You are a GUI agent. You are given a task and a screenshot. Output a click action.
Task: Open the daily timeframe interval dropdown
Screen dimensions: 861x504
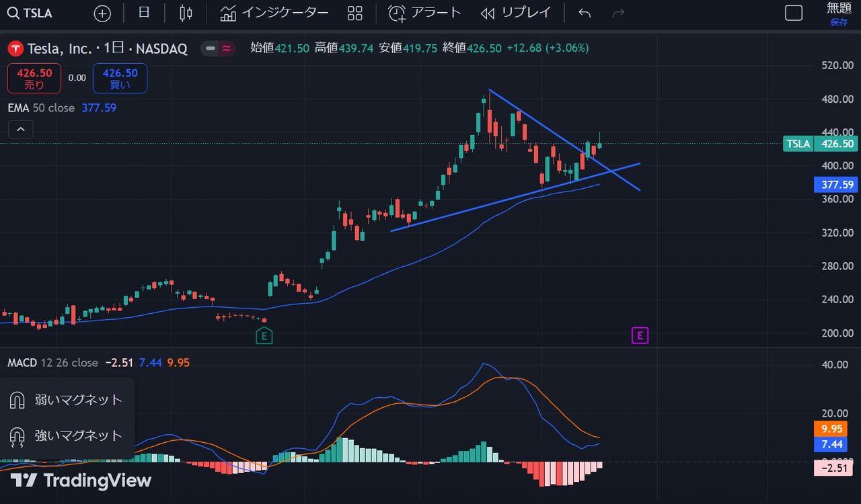[144, 13]
